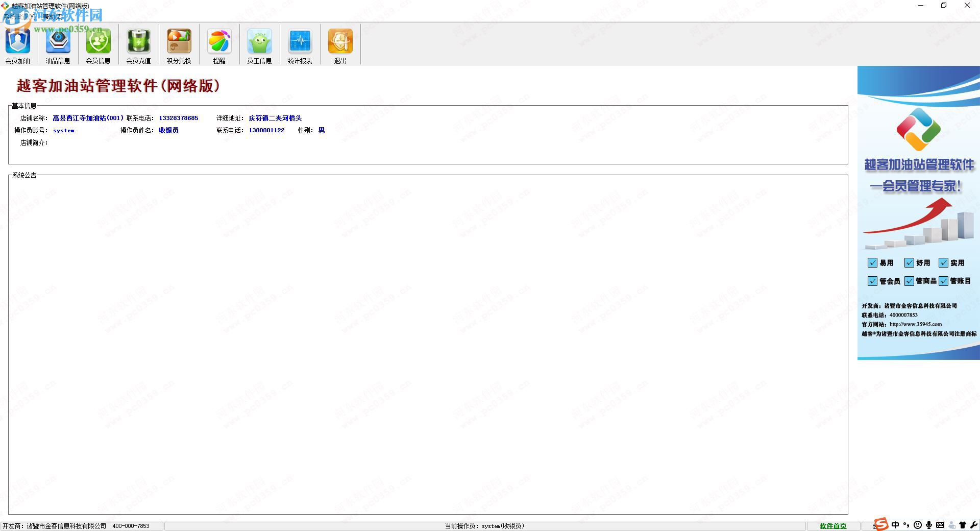
Task: Open the 系统设置(Y) menu
Action: click(19, 16)
